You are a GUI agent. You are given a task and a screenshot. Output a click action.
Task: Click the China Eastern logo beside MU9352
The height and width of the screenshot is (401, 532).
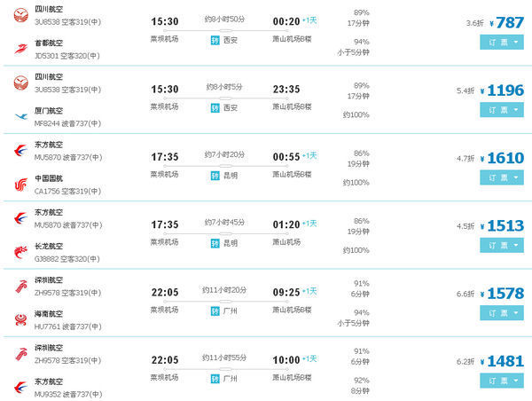20,386
